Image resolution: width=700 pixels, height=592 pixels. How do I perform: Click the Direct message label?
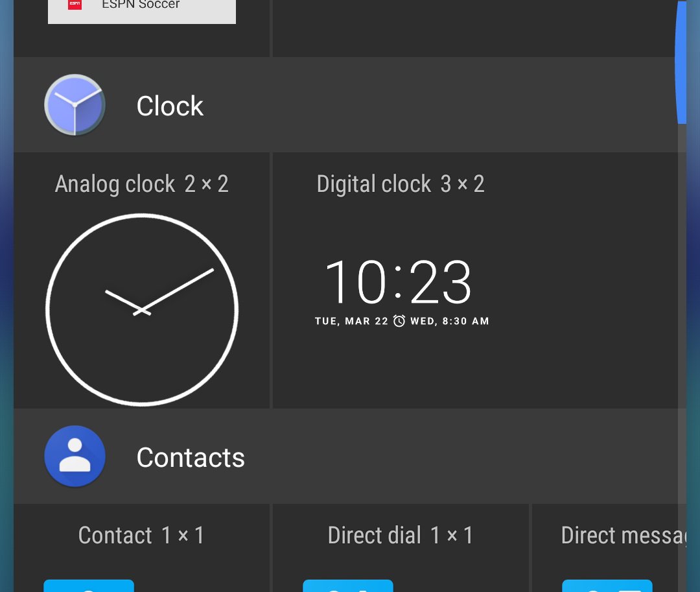[624, 536]
